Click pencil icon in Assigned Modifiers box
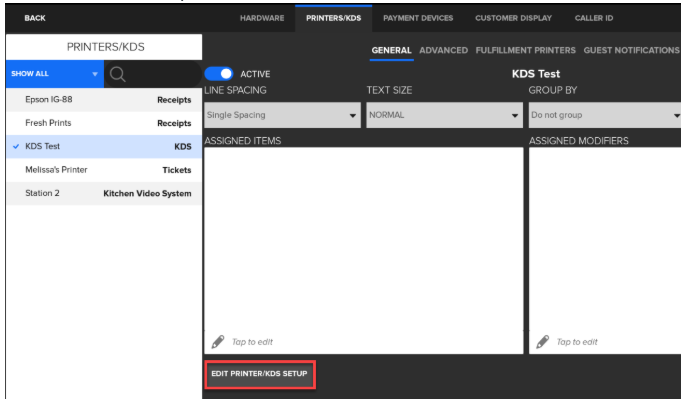 [x=542, y=341]
